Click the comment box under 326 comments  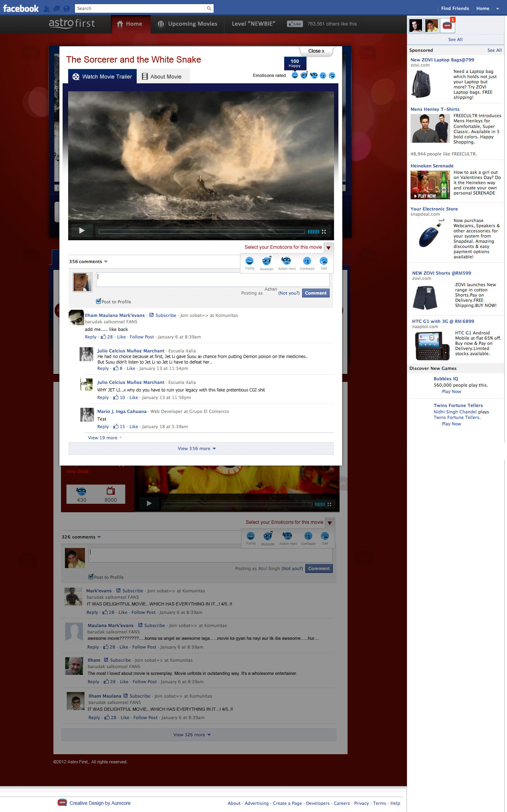click(x=210, y=555)
